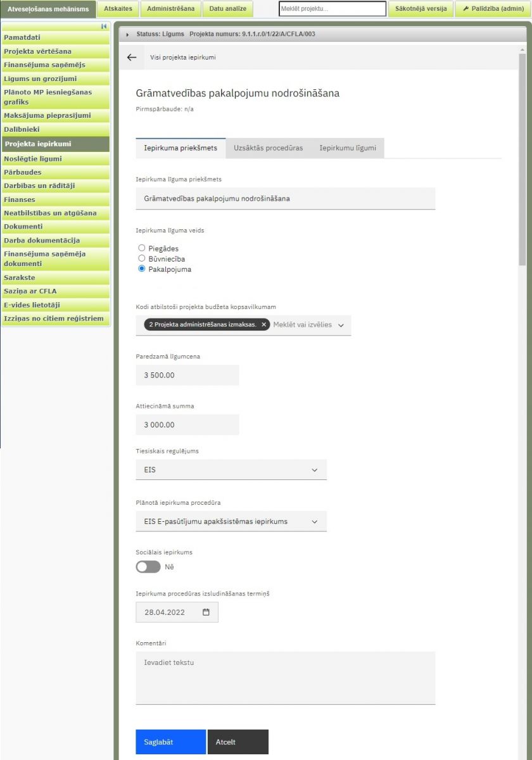Screen dimensions: 532x760
Task: Toggle the Sociālais iepirkums switch
Action: [148, 567]
